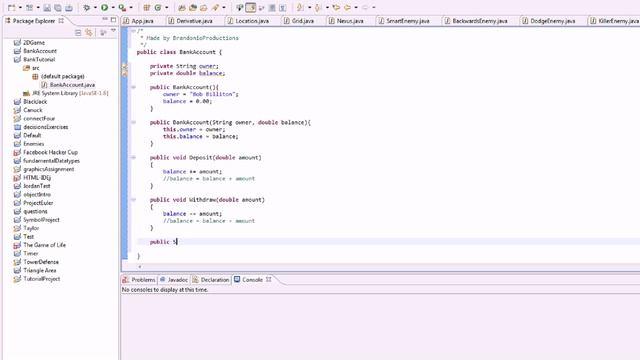The image size is (640, 360).
Task: Close the Package Explorer tab
Action: click(x=61, y=20)
